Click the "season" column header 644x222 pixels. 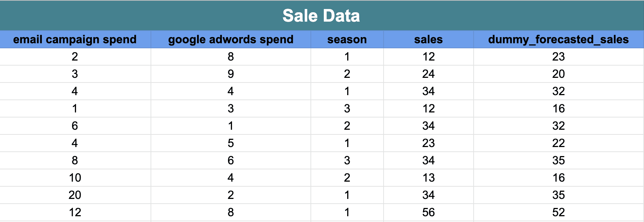[347, 39]
